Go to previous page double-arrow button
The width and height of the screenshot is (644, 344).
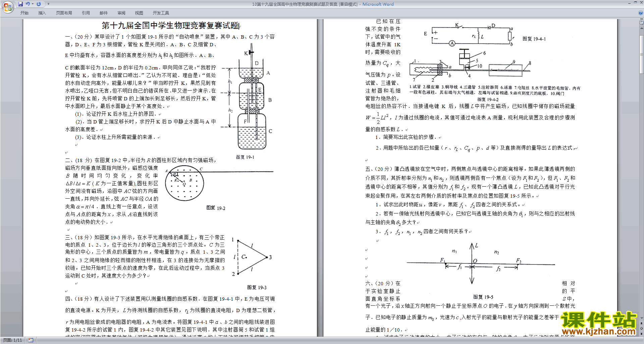click(x=642, y=323)
